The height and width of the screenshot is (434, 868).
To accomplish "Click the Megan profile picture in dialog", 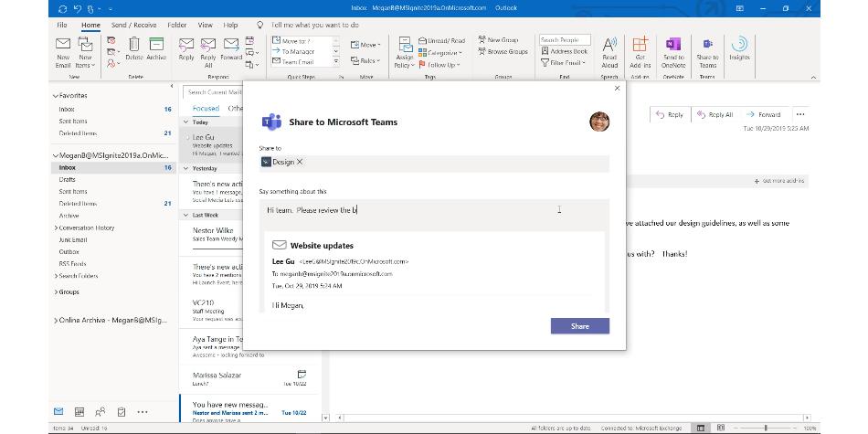I will pos(599,122).
